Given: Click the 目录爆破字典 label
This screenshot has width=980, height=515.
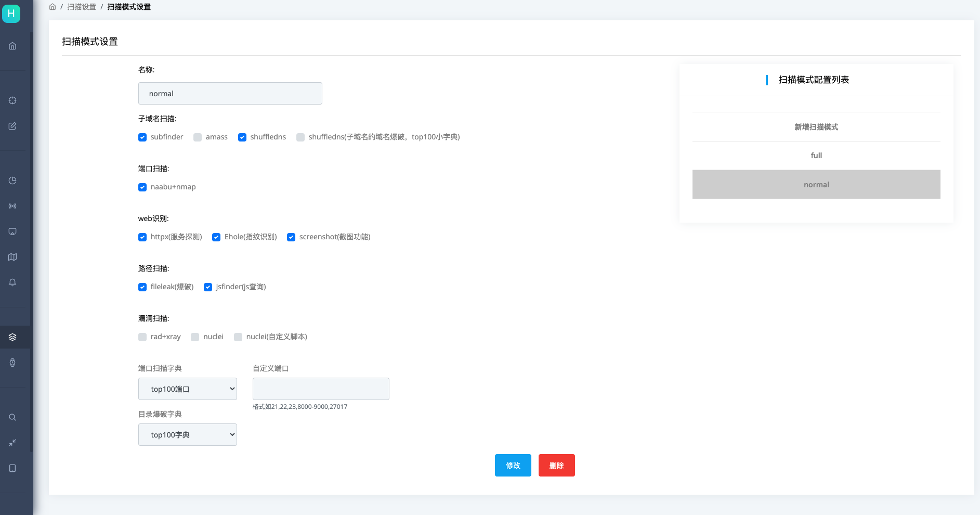Looking at the screenshot, I should tap(160, 414).
